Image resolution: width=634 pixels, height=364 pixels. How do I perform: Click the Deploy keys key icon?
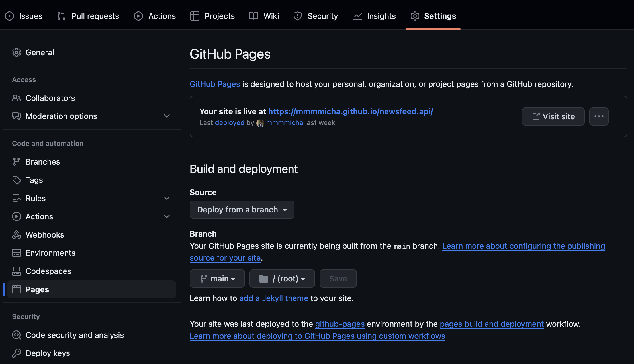pos(17,353)
